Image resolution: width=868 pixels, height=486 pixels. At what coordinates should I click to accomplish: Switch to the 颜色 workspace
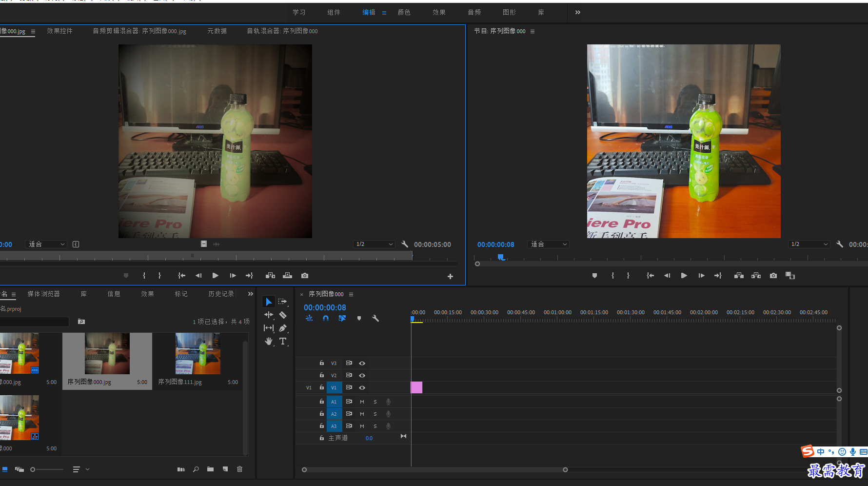404,12
